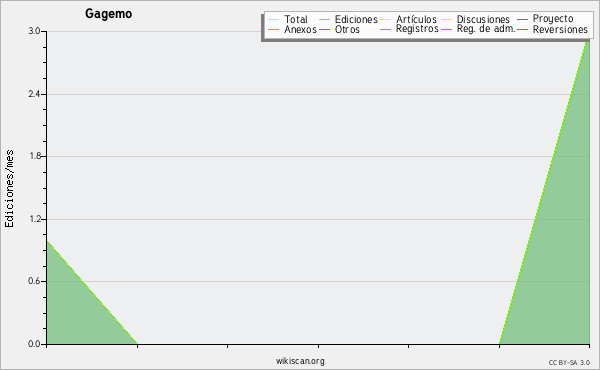Click the Registros legend entry
The height and width of the screenshot is (370, 600).
point(409,29)
